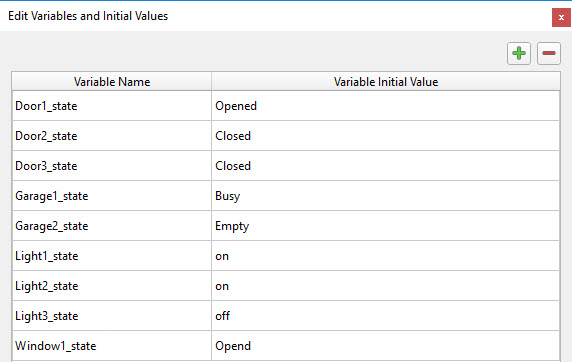572x362 pixels.
Task: Select the Opened value of Door1_state
Action: click(386, 106)
